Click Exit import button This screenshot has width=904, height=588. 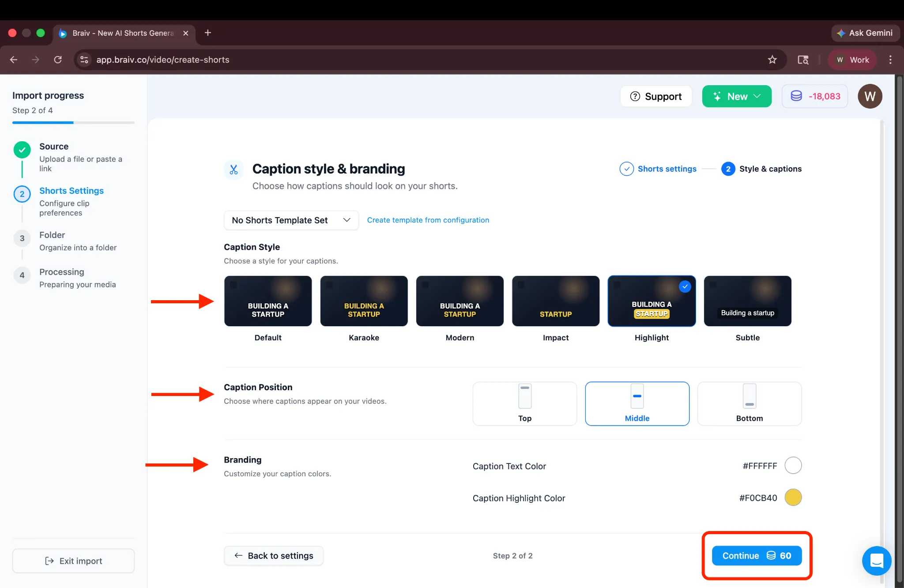coord(73,561)
